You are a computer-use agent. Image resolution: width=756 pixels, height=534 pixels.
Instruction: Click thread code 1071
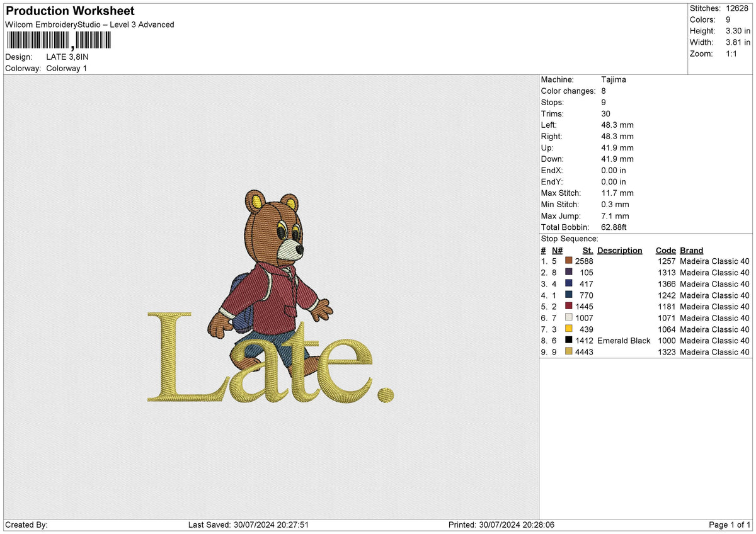coord(666,318)
